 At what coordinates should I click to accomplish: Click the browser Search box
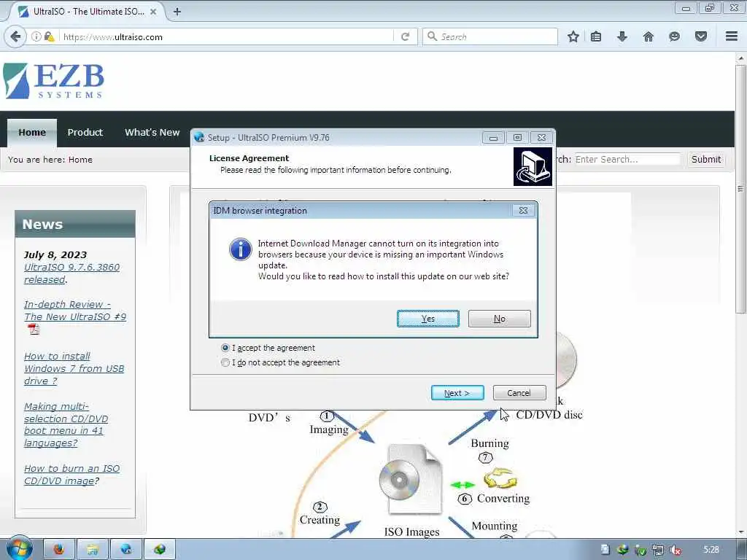(489, 36)
